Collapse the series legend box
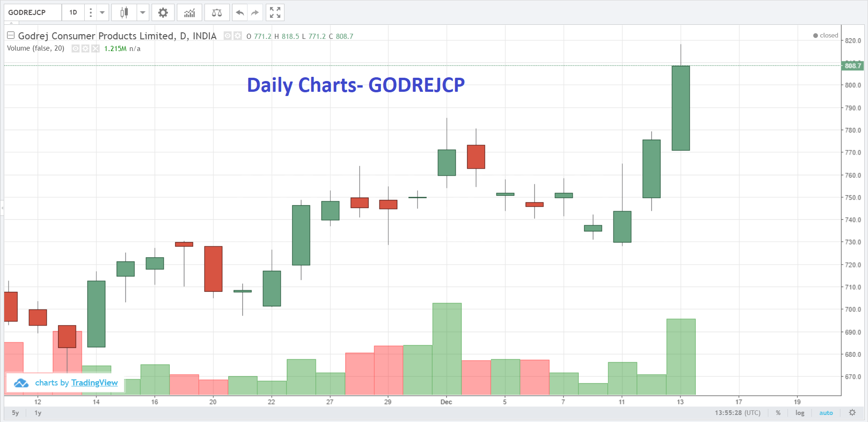The image size is (868, 422). [x=11, y=36]
